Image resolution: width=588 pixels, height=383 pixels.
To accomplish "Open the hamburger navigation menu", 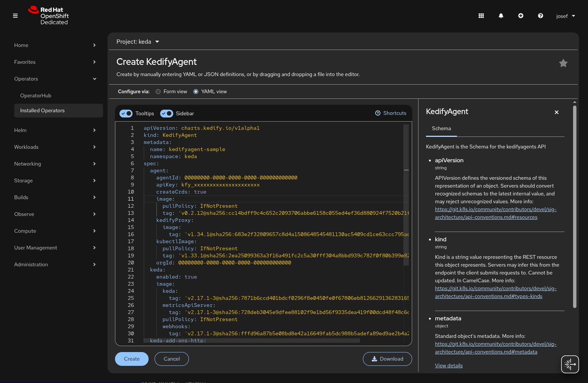I will [15, 16].
